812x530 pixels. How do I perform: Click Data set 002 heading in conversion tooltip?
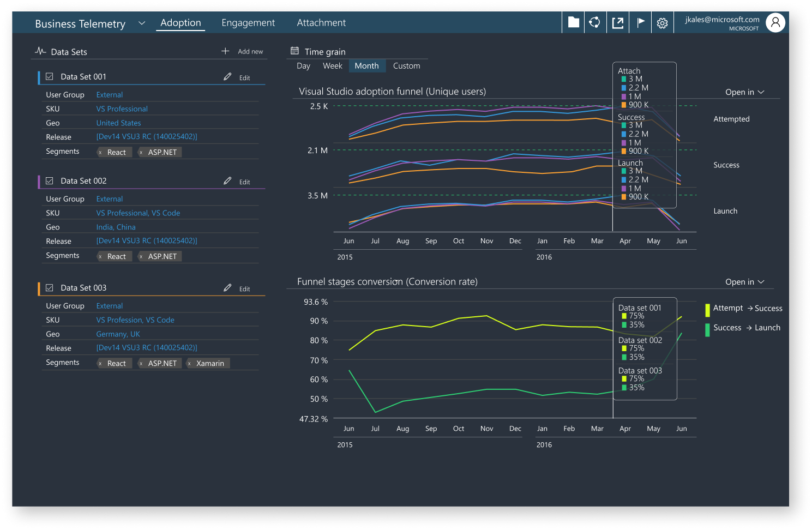coord(640,340)
